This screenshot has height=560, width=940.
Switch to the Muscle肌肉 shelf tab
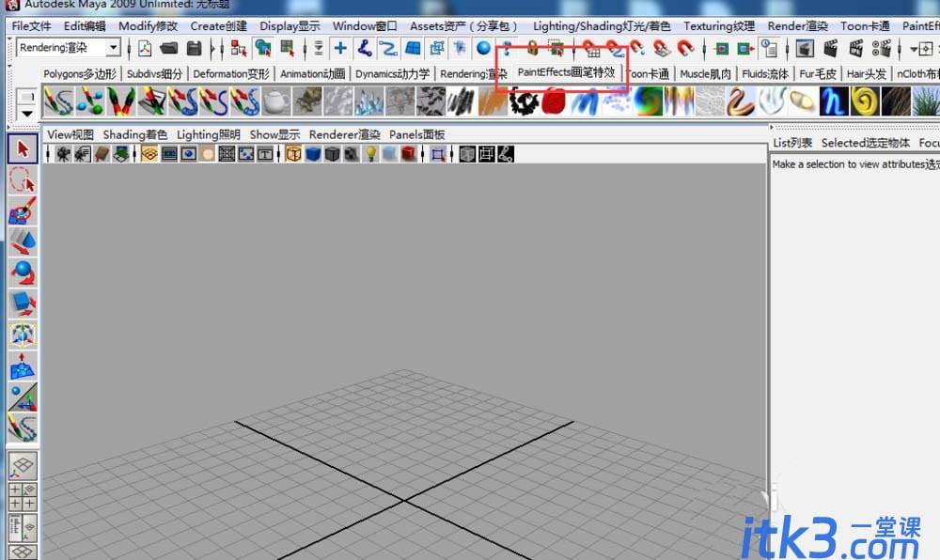click(705, 73)
